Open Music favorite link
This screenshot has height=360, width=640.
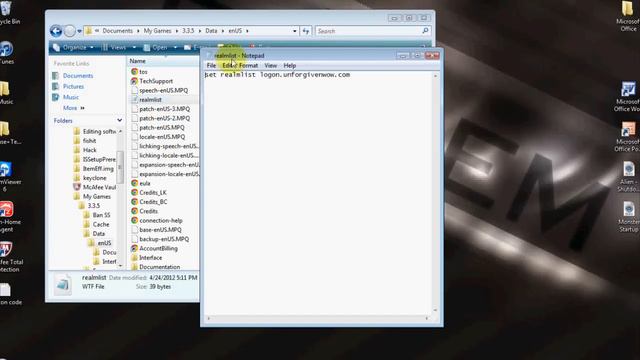click(x=71, y=97)
